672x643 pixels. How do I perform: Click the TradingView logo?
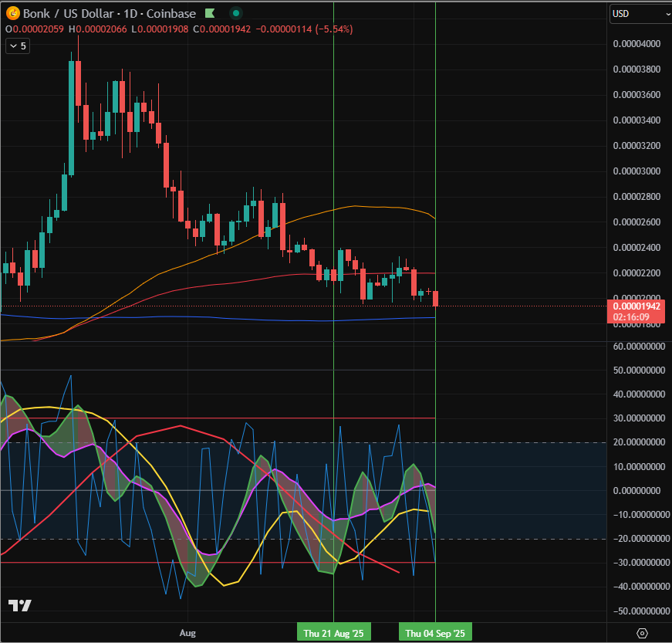[x=20, y=605]
